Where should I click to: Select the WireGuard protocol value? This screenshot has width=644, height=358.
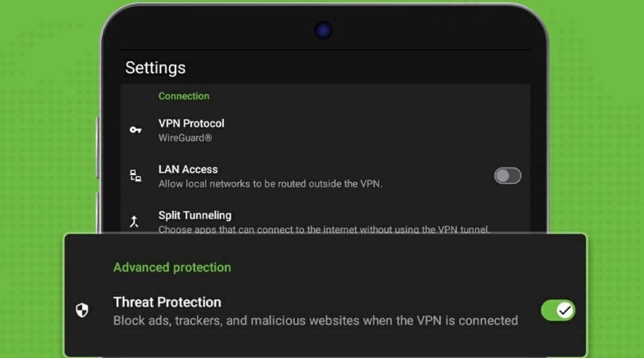coord(185,138)
